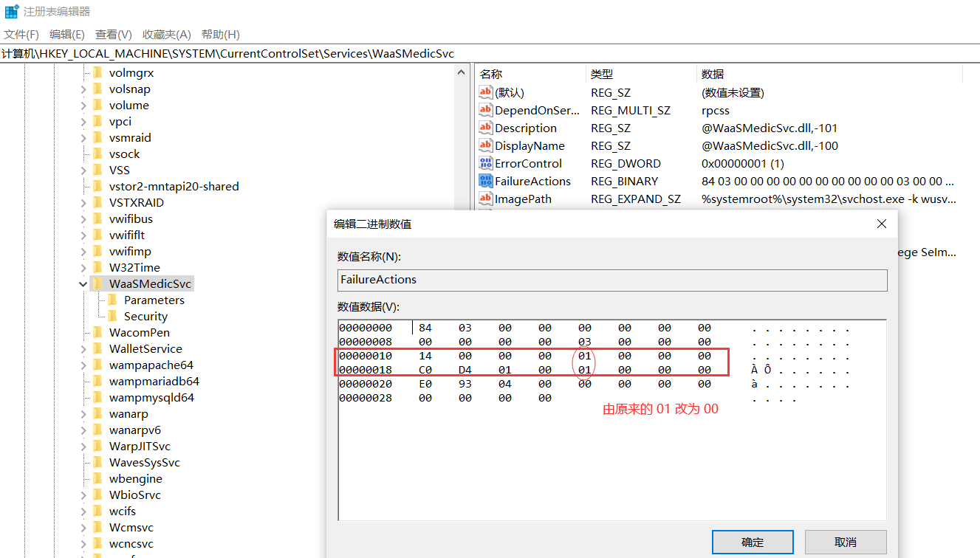Click the registry path address bar
This screenshot has height=558, width=980.
(490, 54)
